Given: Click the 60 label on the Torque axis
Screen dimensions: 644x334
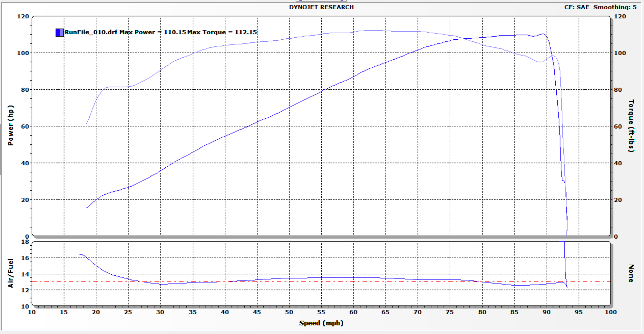Looking at the screenshot, I should (x=618, y=126).
